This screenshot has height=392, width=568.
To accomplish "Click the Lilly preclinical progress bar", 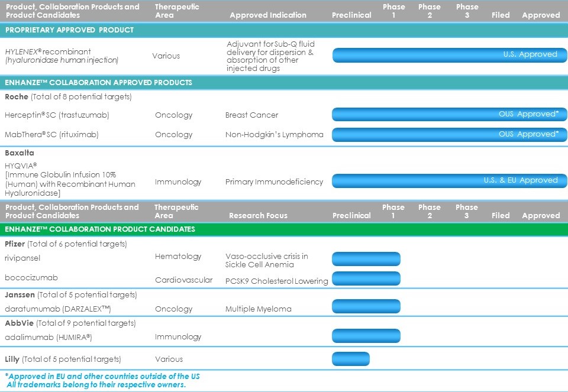I will pos(351,359).
